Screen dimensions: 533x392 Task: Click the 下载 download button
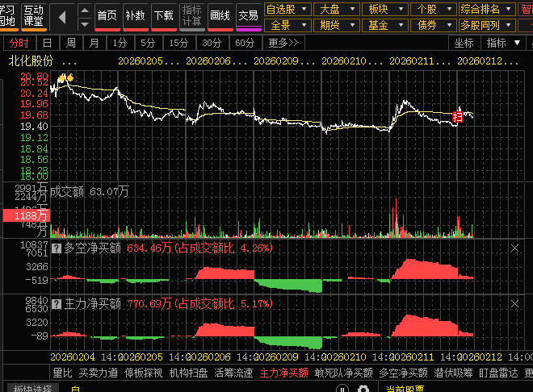click(x=164, y=16)
